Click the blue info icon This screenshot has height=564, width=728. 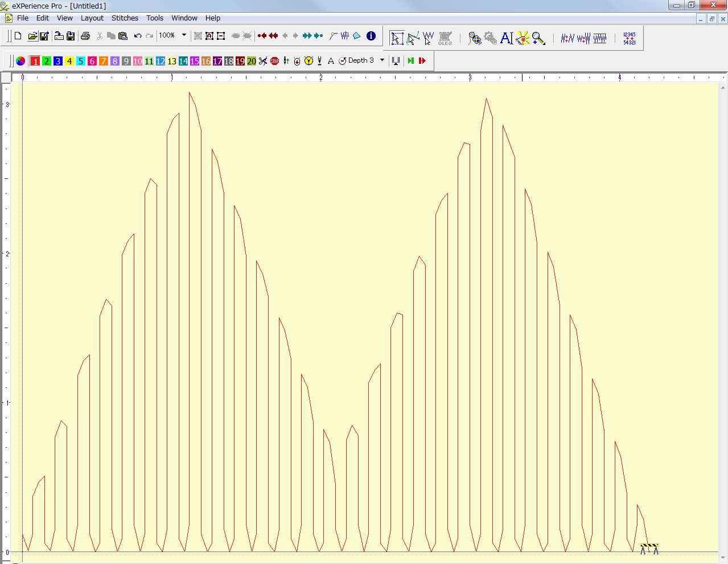click(371, 36)
